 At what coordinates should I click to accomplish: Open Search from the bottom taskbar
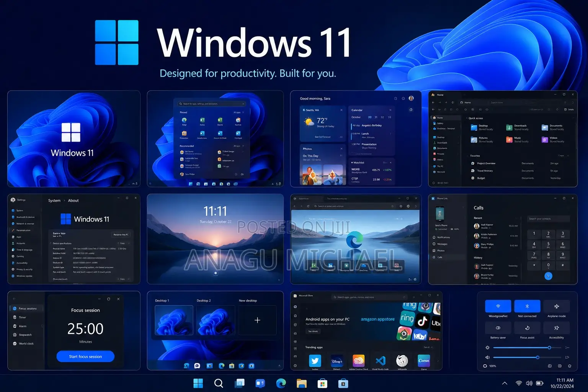(x=219, y=383)
